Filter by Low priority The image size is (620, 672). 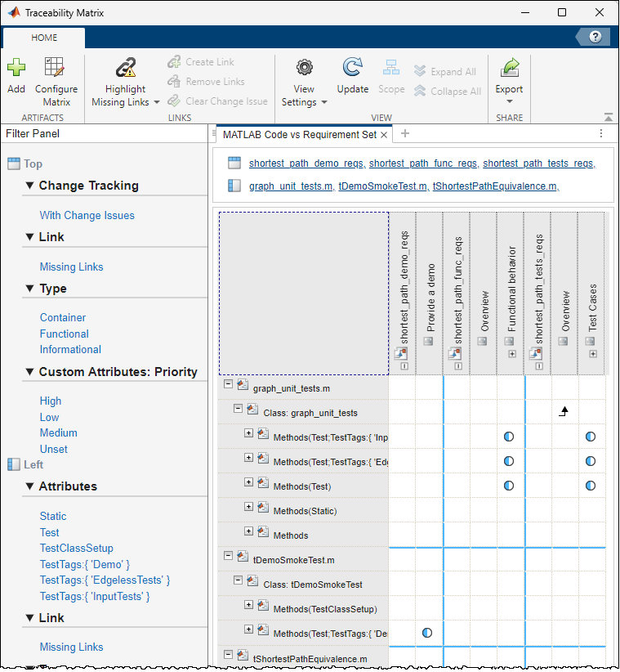pyautogui.click(x=49, y=417)
